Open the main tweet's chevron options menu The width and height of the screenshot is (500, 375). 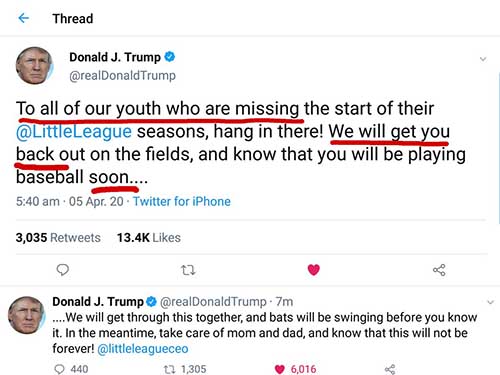click(483, 59)
